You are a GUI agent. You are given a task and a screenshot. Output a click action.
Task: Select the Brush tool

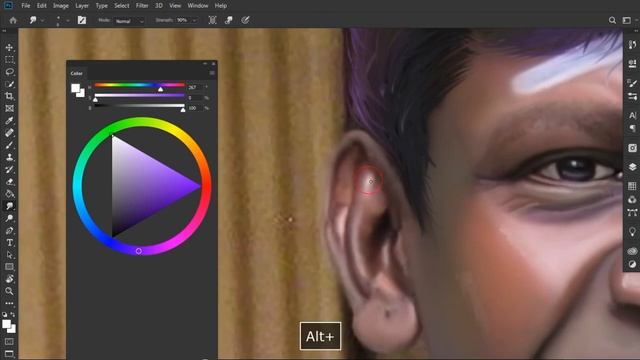point(9,145)
